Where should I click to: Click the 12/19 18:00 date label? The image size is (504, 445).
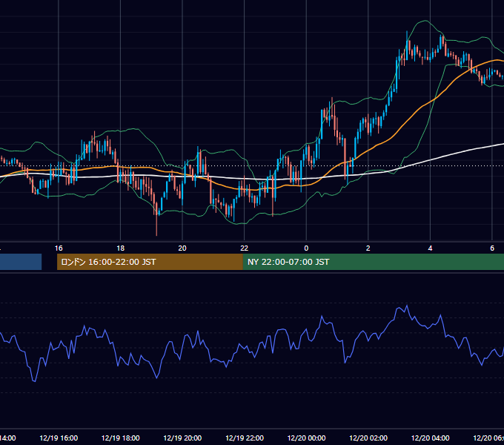121,438
